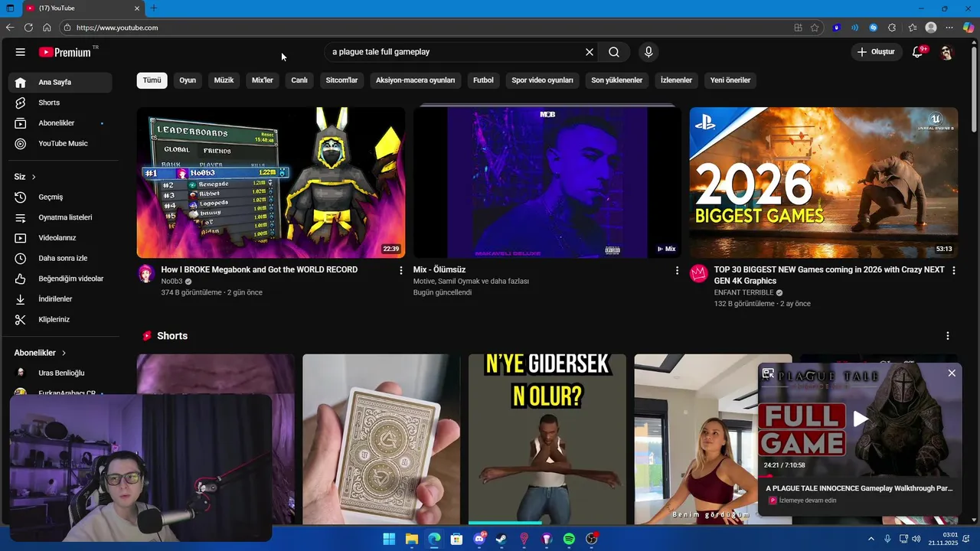This screenshot has height=551, width=980.
Task: Select the Yeni öneriler chip
Action: (x=730, y=80)
